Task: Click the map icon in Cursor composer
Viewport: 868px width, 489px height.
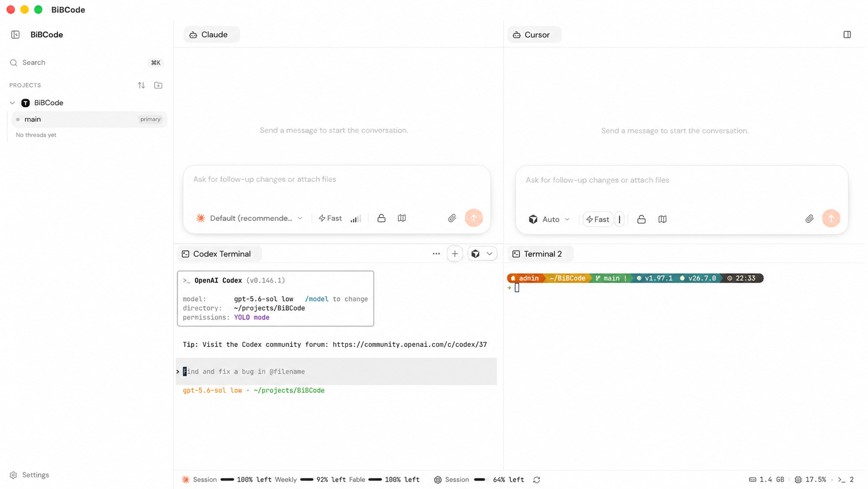Action: pyautogui.click(x=662, y=219)
